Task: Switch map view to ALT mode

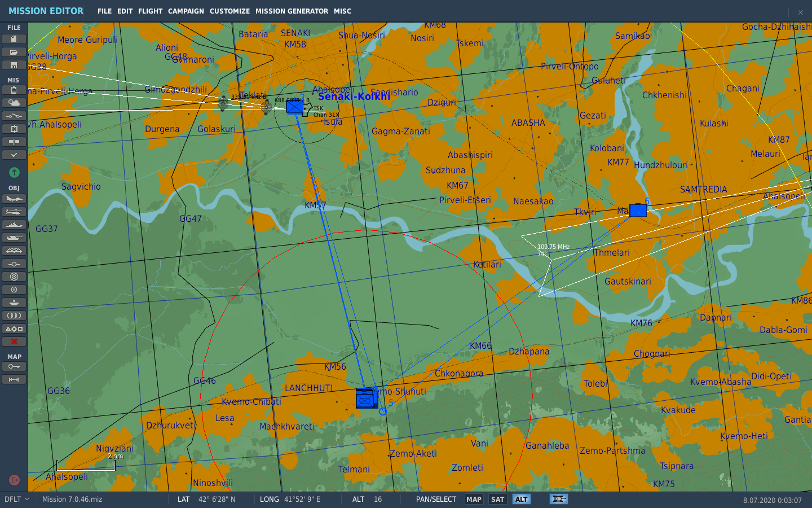Action: click(x=522, y=499)
